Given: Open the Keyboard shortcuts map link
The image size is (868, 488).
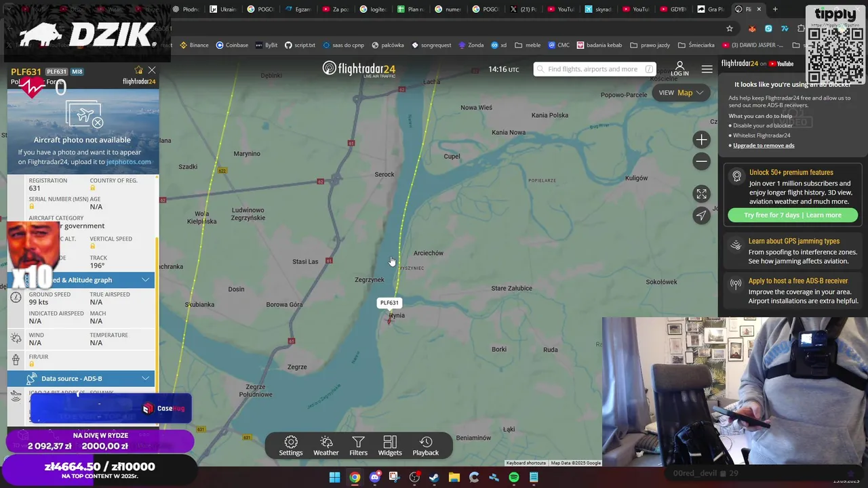Looking at the screenshot, I should point(526,463).
